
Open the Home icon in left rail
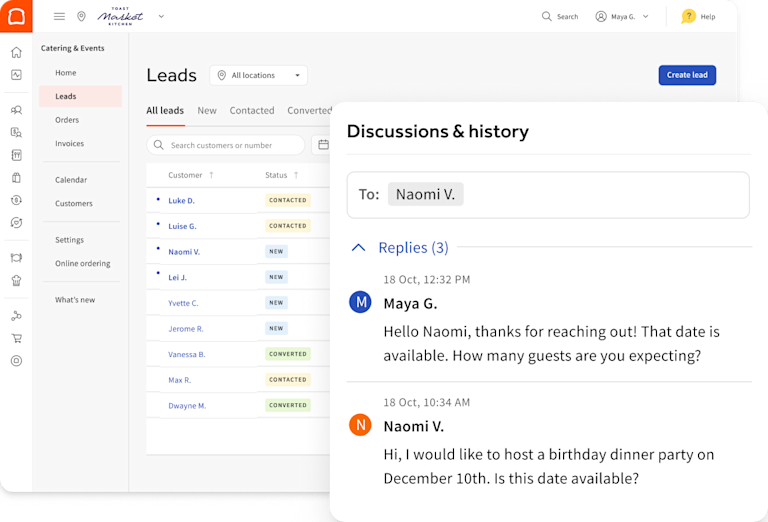pos(16,52)
